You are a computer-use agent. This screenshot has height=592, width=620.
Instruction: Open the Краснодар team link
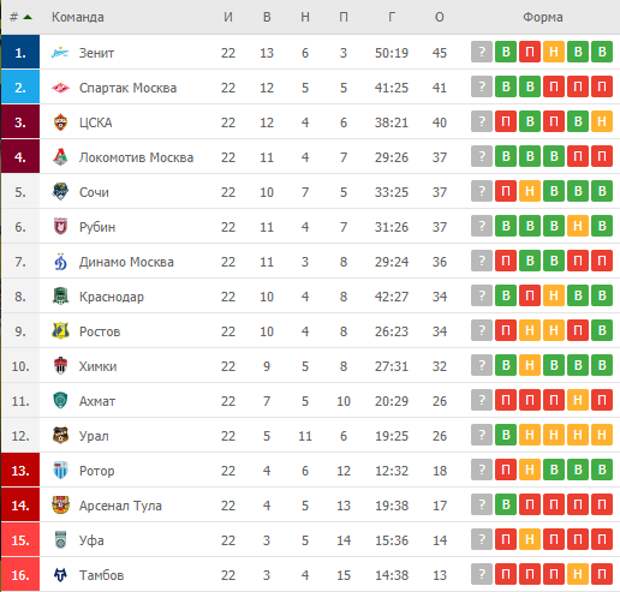(112, 297)
